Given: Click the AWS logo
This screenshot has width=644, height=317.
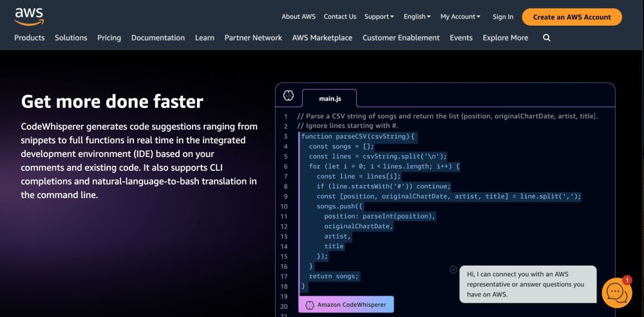Looking at the screenshot, I should coord(28,16).
